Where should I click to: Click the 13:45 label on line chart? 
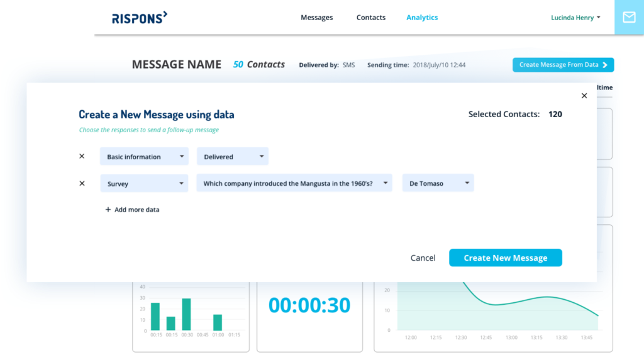587,338
